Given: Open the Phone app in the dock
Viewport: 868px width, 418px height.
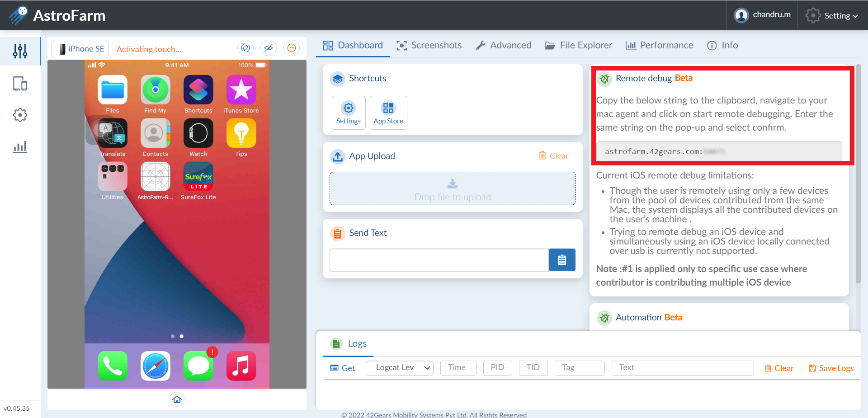Looking at the screenshot, I should [113, 366].
